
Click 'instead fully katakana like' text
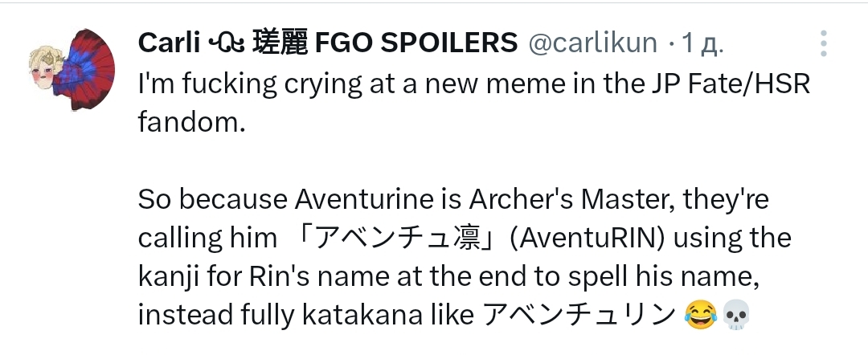coord(305,316)
